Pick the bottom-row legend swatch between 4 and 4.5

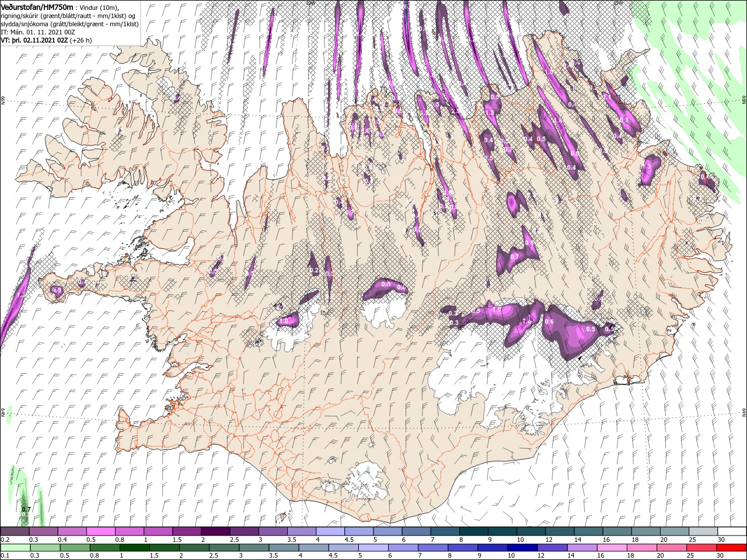(313, 548)
